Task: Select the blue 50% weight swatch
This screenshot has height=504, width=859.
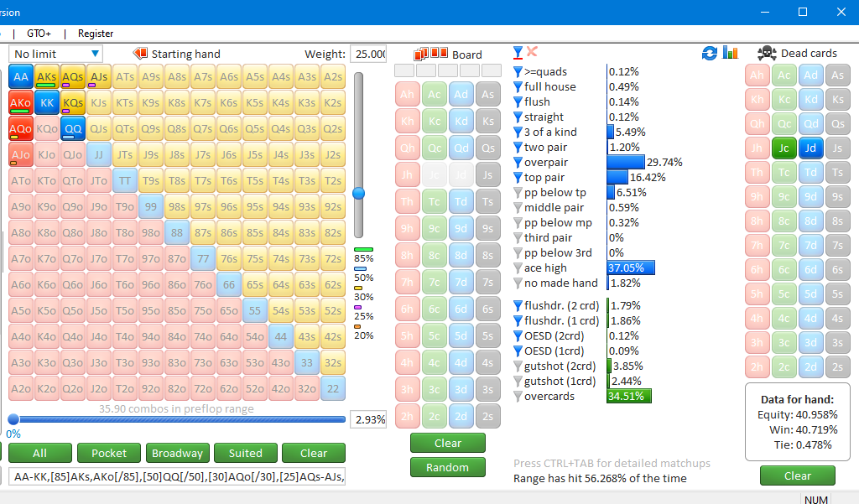Action: pos(360,269)
